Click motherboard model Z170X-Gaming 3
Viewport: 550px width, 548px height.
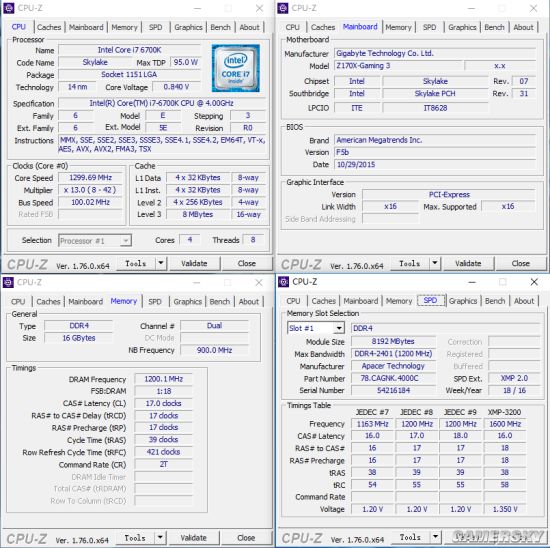point(398,66)
